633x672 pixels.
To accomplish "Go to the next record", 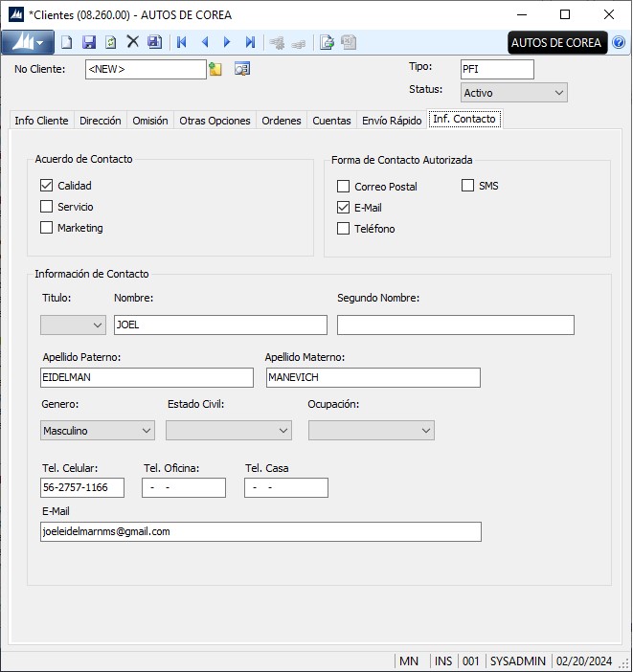I will point(227,42).
